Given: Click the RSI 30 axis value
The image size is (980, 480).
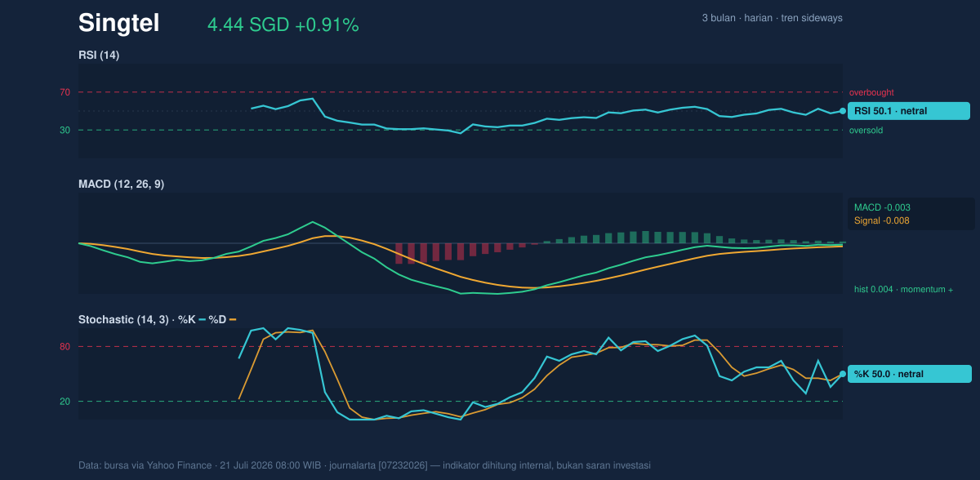Looking at the screenshot, I should pyautogui.click(x=65, y=130).
